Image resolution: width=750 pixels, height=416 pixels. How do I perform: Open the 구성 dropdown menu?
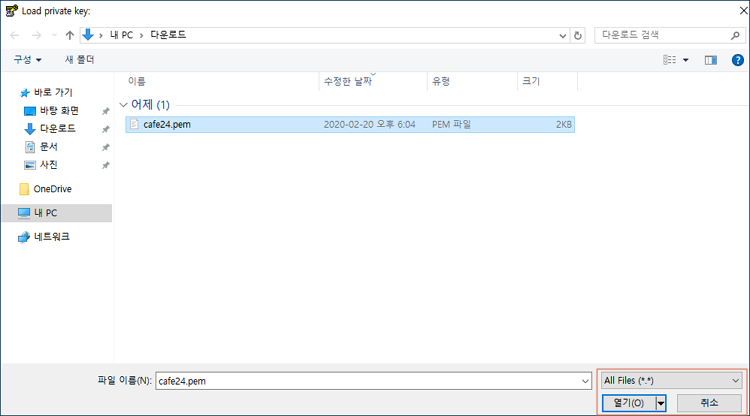(x=27, y=60)
